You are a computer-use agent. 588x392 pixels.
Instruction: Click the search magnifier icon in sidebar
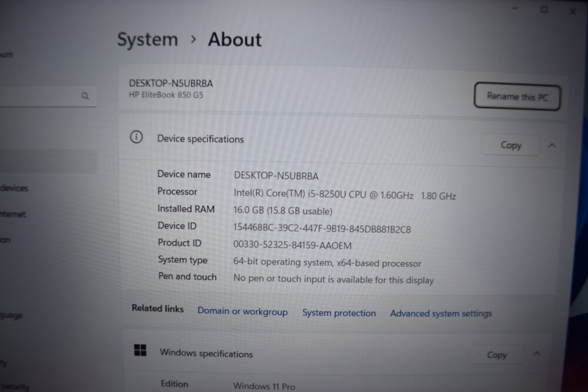pos(85,96)
